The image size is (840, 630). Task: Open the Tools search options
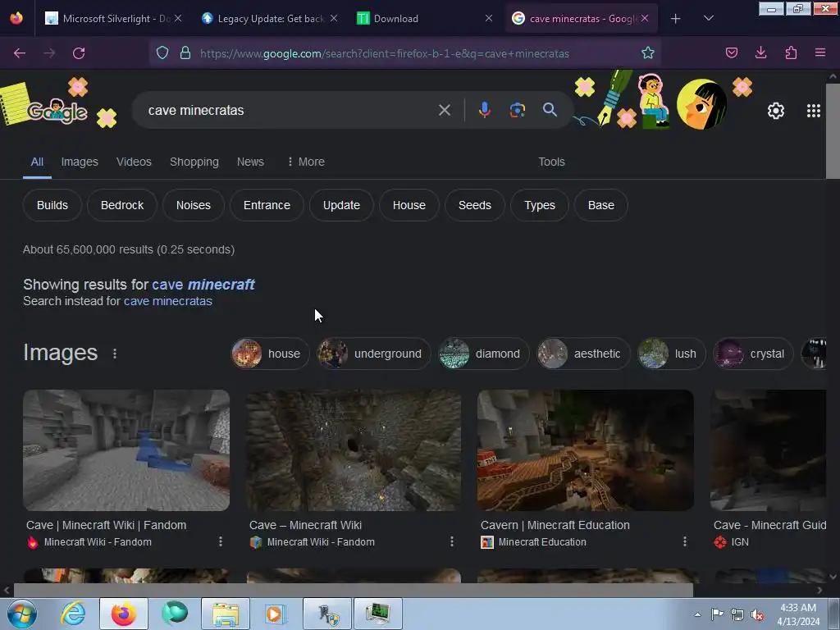pos(551,162)
